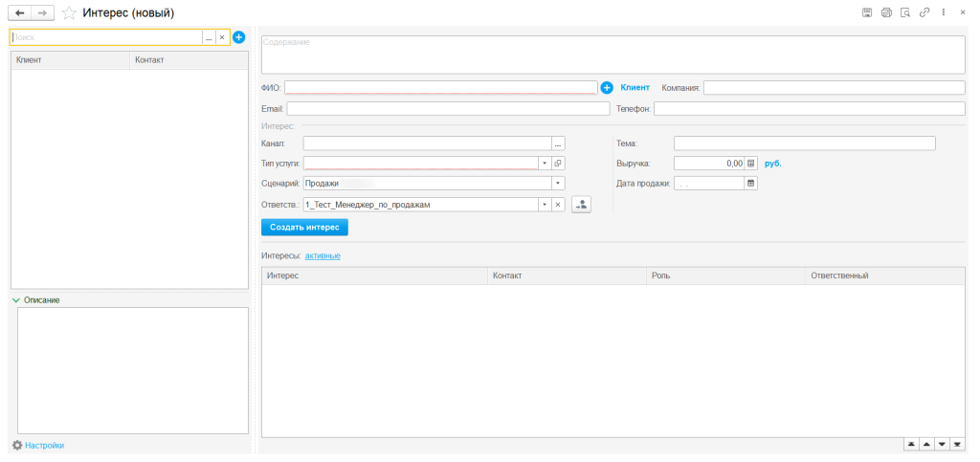Click the get link chain icon
The image size is (980, 462).
click(924, 12)
